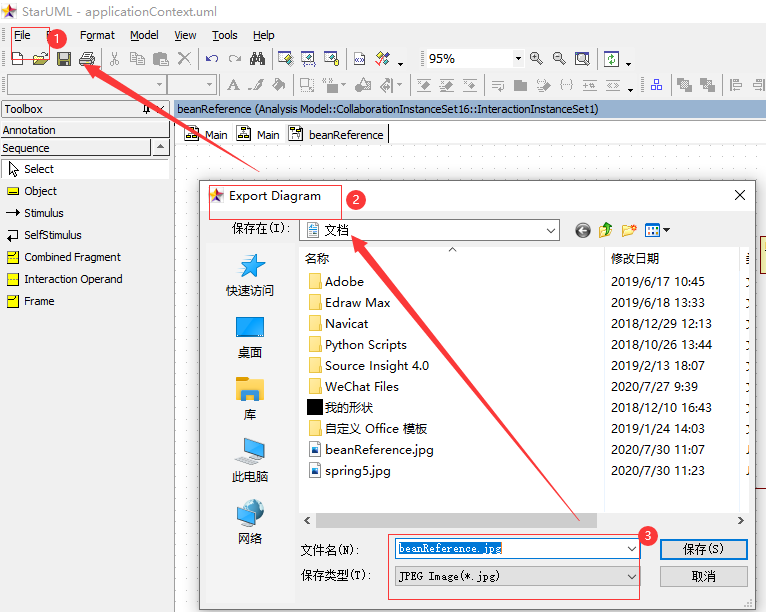Click the Find binoculars icon
The height and width of the screenshot is (612, 766).
pos(257,59)
